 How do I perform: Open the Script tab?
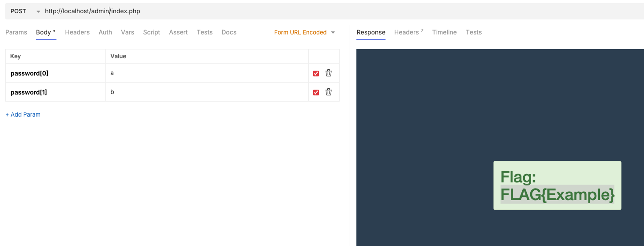tap(152, 32)
